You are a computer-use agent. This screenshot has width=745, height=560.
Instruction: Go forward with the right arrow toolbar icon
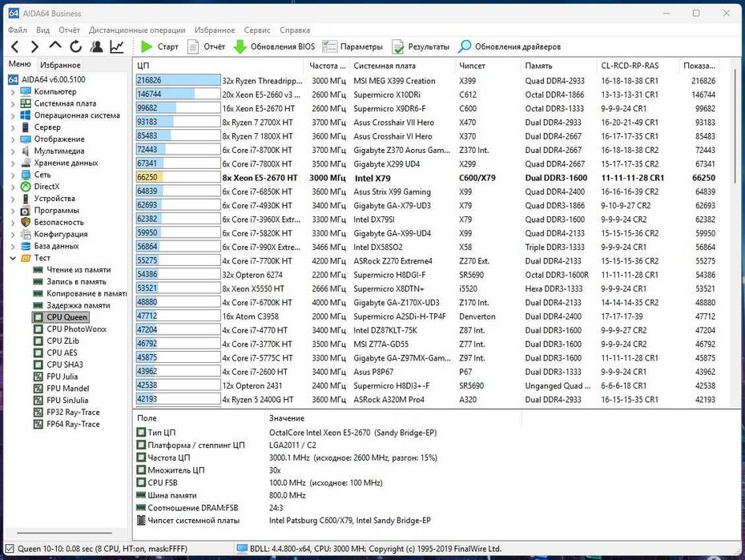point(34,46)
